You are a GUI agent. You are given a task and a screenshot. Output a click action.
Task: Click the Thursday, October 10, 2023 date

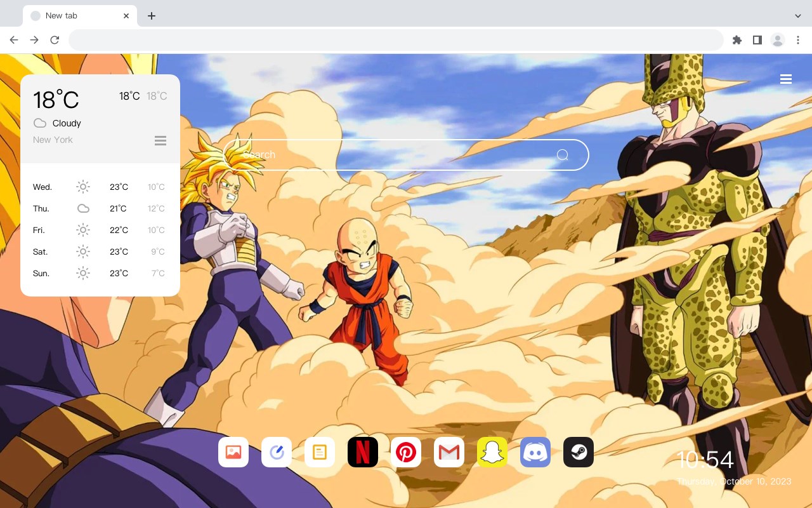735,481
